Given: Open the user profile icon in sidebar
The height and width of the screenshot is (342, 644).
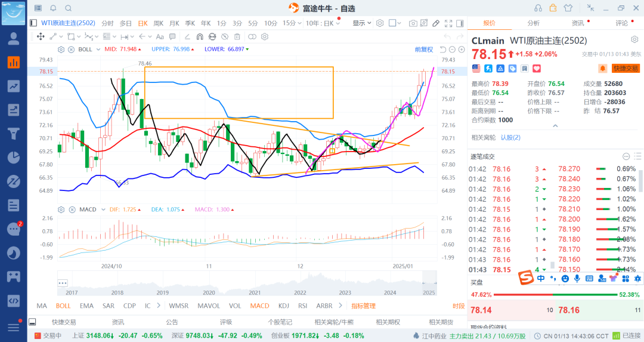Looking at the screenshot, I should tap(14, 39).
